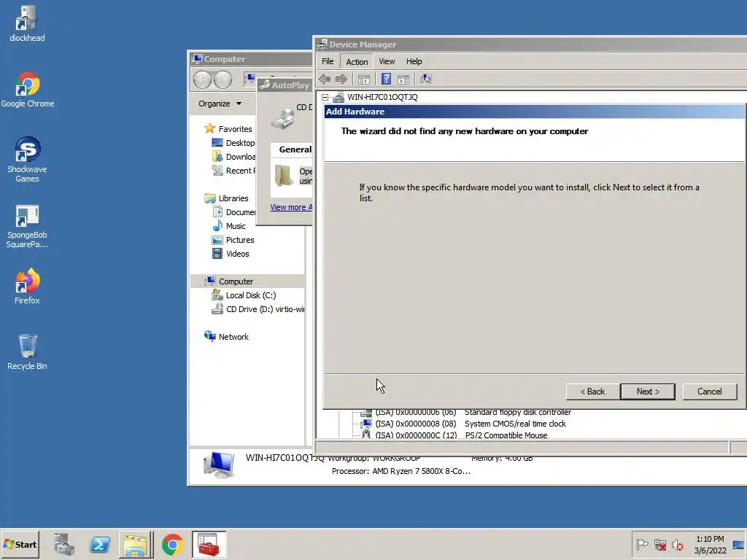Screen dimensions: 747x560
Task: Click the blue Help question mark icon
Action: click(x=386, y=79)
